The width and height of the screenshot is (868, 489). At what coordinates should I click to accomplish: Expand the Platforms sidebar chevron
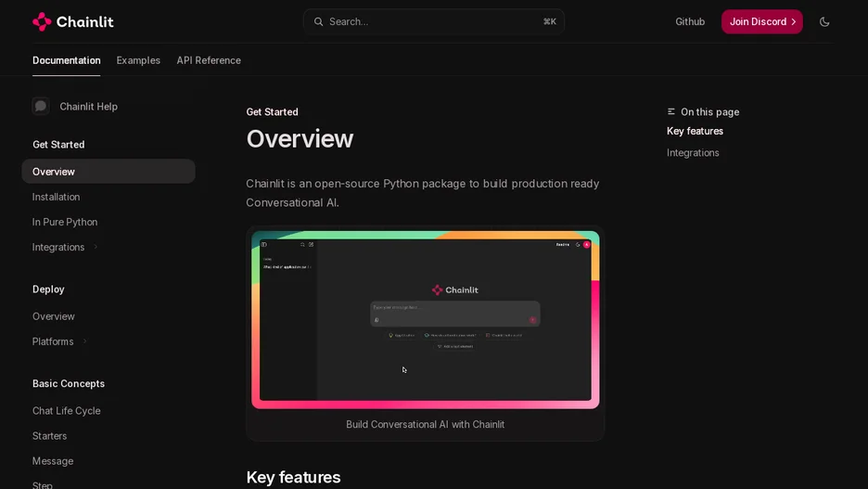[x=84, y=341]
